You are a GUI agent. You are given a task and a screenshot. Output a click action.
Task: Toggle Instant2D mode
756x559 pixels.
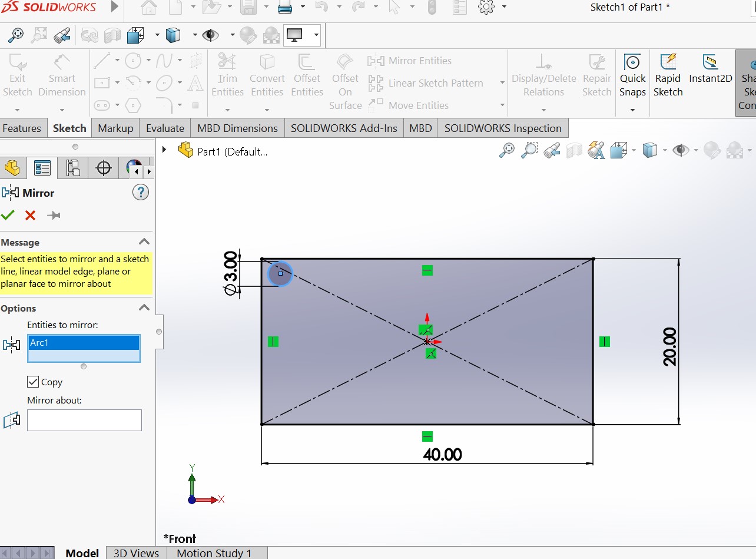tap(710, 69)
